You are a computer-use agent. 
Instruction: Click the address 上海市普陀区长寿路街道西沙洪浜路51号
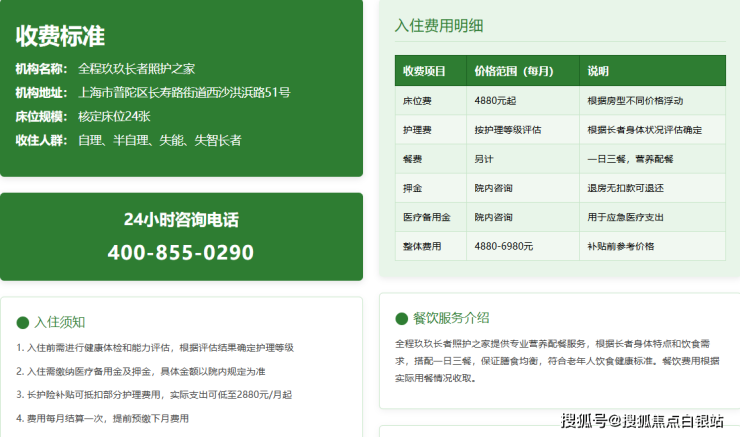184,92
